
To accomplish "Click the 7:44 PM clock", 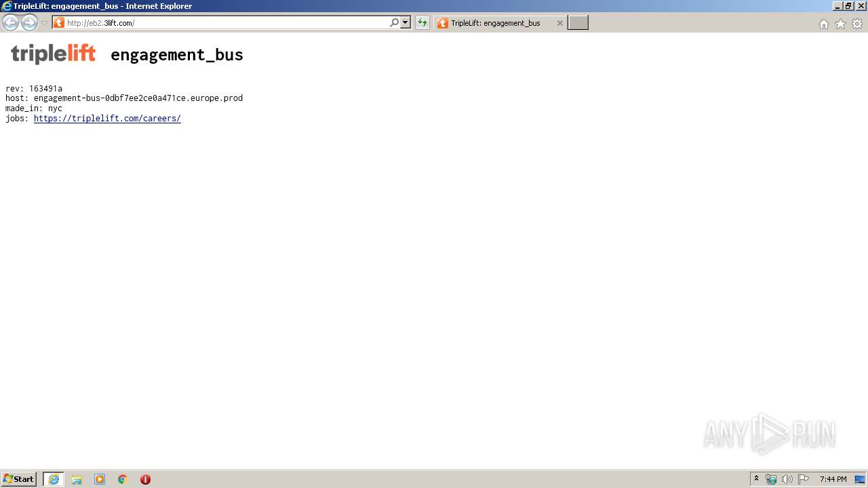I will point(833,479).
